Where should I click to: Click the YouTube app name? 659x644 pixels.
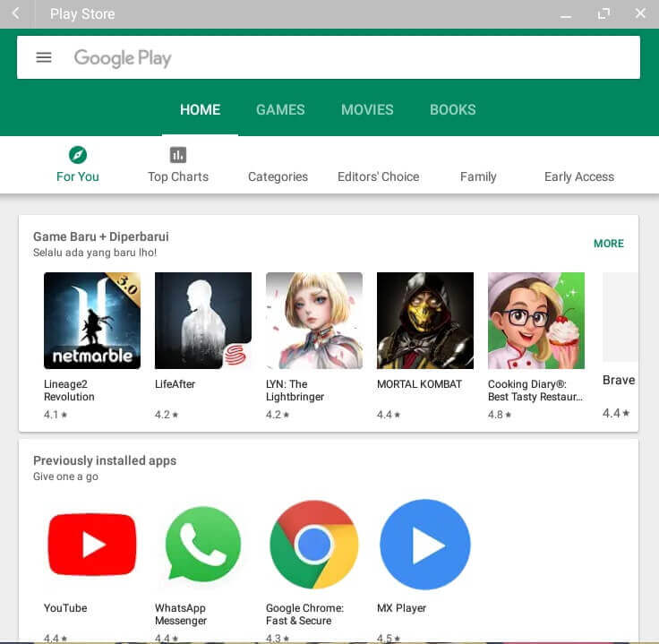(x=65, y=608)
